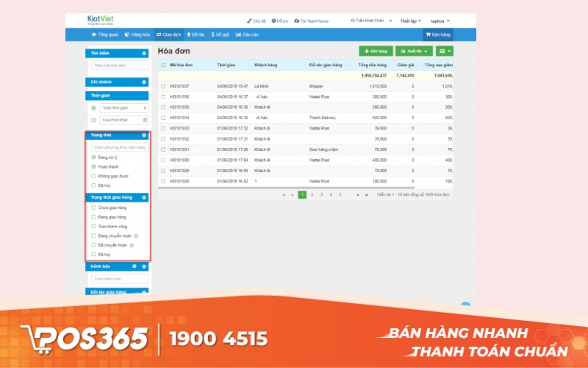The width and height of the screenshot is (588, 368).
Task: Open the Chủ đề theme option
Action: coord(256,21)
